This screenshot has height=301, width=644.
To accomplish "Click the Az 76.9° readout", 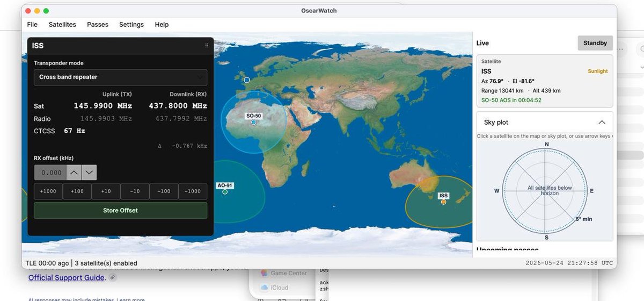I will [493, 81].
